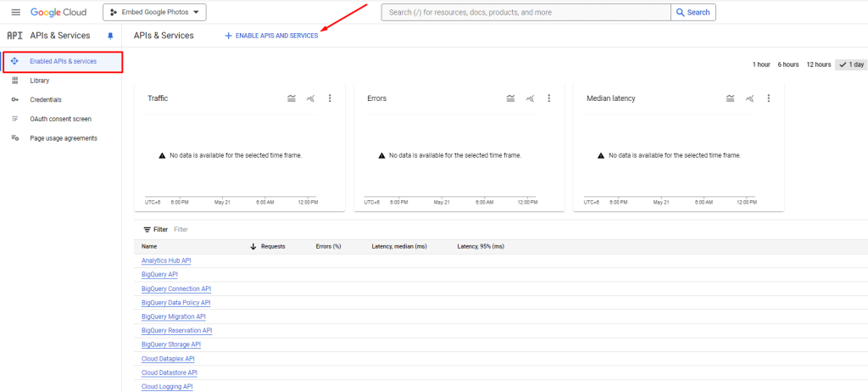
Task: Sort by Latency, 95% (ms) column
Action: (481, 246)
